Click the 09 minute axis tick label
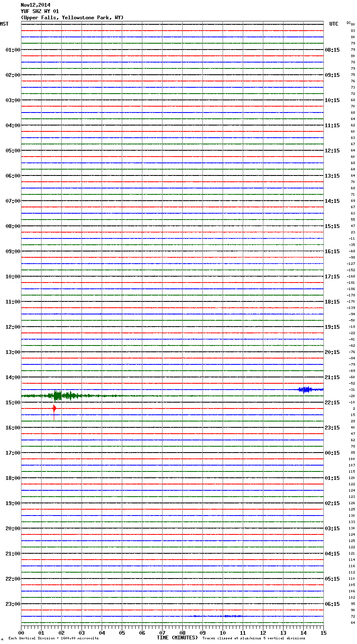Viewport: 357px width, 644px height. 202,633
